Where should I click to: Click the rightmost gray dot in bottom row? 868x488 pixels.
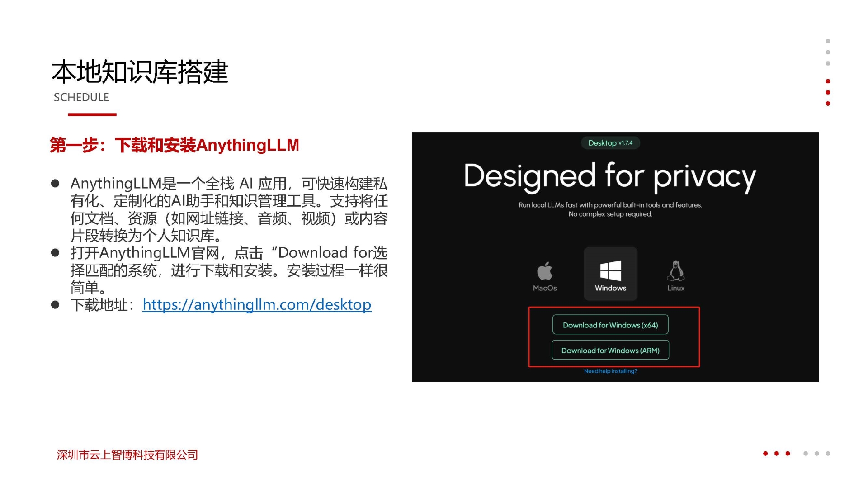[x=828, y=454]
